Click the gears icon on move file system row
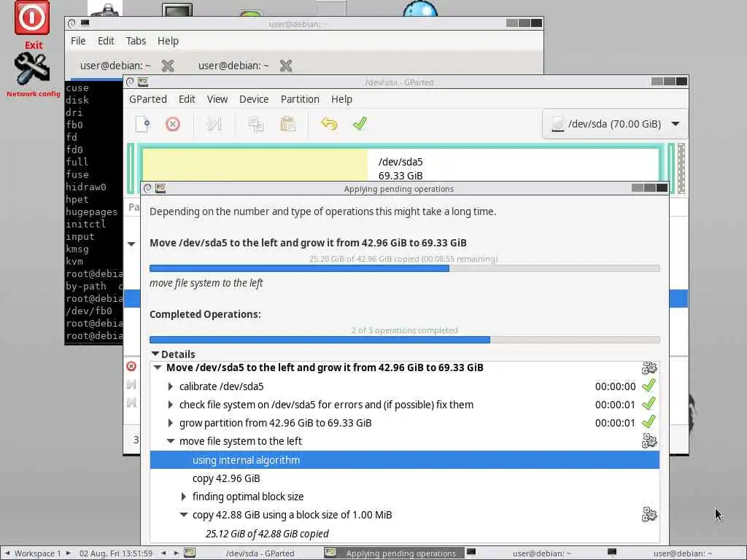The height and width of the screenshot is (560, 747). click(x=649, y=441)
